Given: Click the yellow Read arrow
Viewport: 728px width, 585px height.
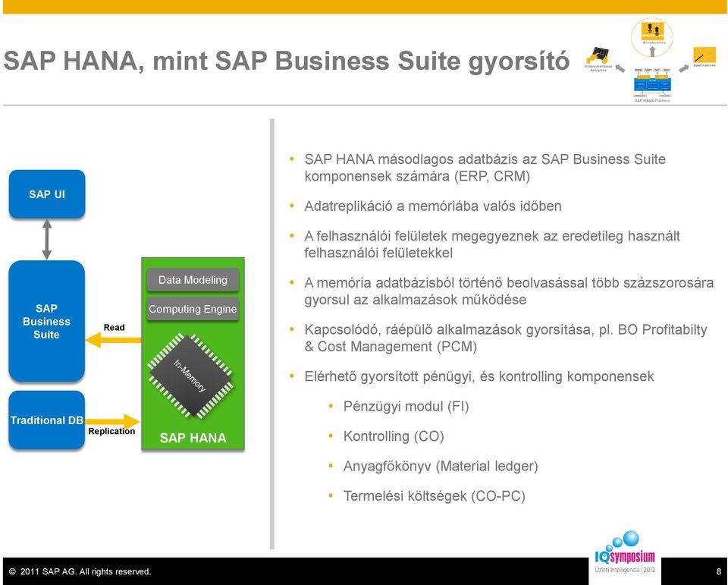Looking at the screenshot, I should pos(113,340).
